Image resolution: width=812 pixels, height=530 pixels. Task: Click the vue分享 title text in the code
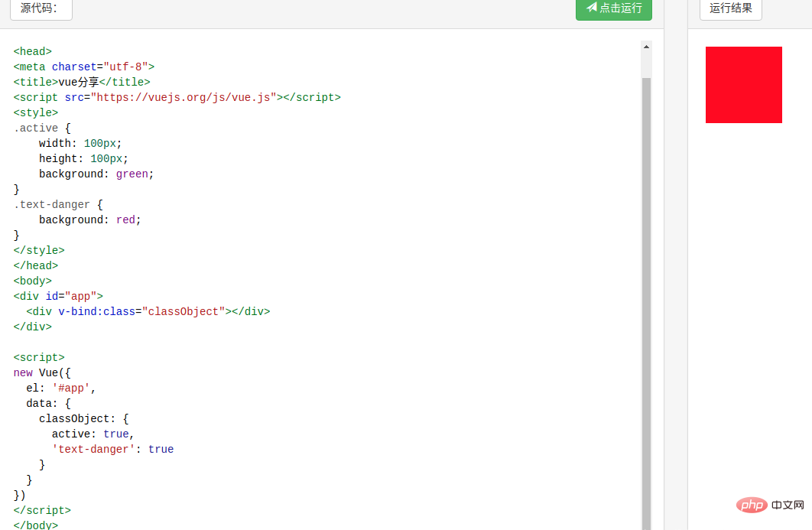coord(78,82)
